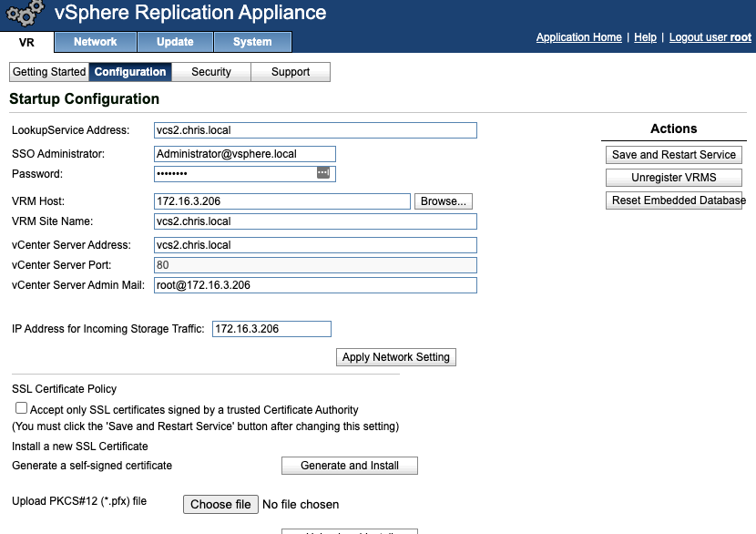The width and height of the screenshot is (756, 534).
Task: Click the 'LookupService Address:' label
Action: click(70, 130)
